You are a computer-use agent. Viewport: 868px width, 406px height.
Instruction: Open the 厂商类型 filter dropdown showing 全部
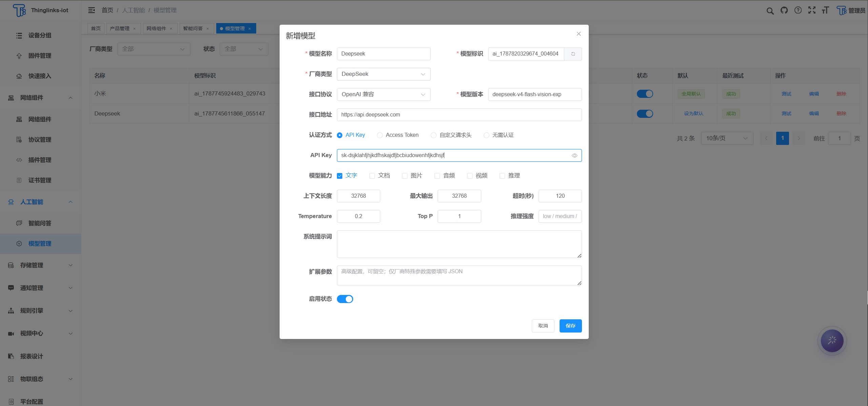pos(154,49)
